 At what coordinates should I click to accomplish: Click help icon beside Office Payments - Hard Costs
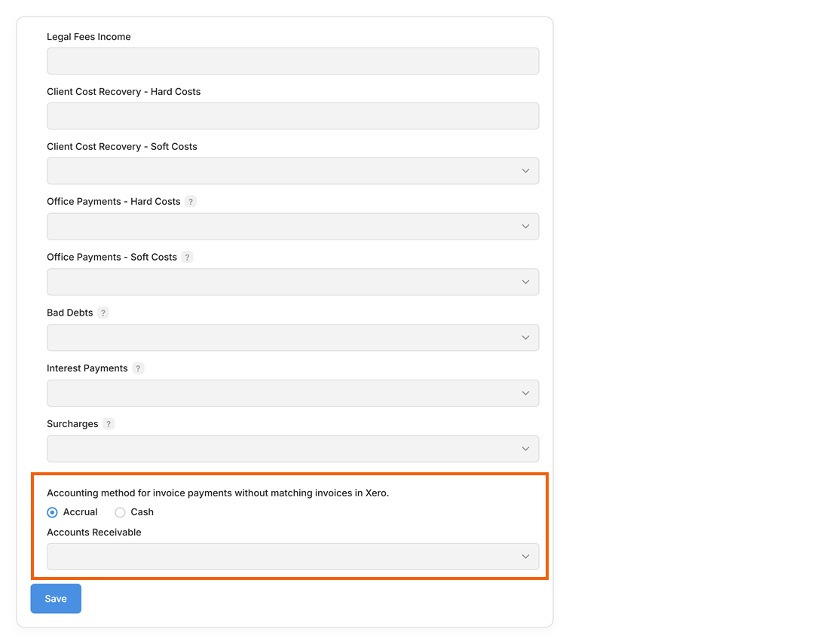pos(191,202)
